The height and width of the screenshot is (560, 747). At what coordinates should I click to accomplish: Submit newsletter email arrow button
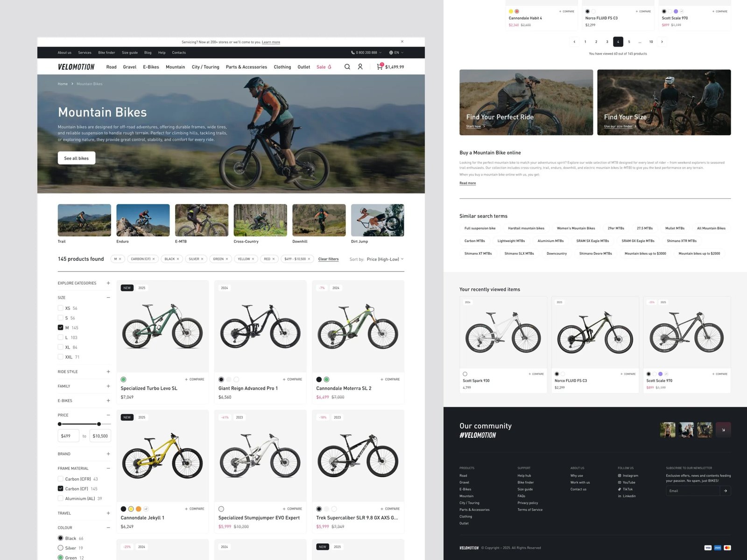[725, 491]
